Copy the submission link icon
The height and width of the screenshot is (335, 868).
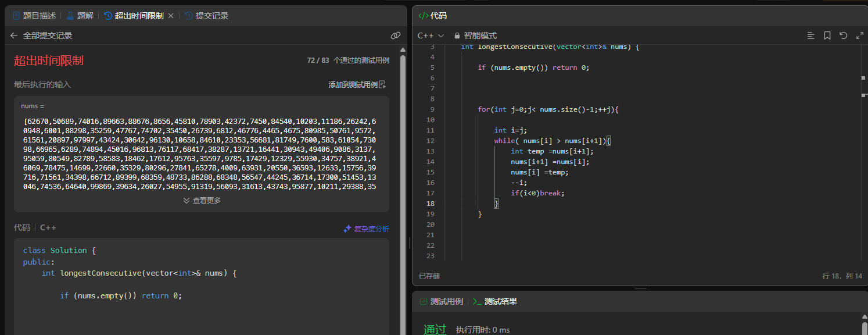point(396,35)
